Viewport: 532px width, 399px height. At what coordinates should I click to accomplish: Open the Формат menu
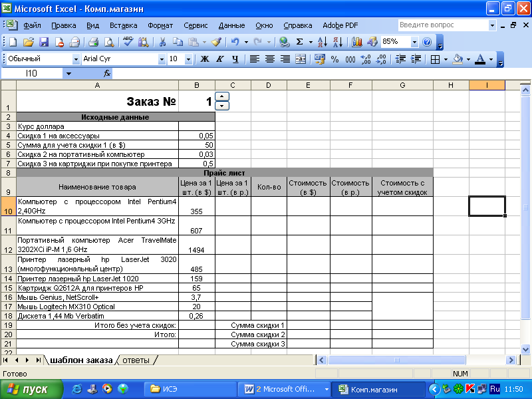(x=160, y=25)
